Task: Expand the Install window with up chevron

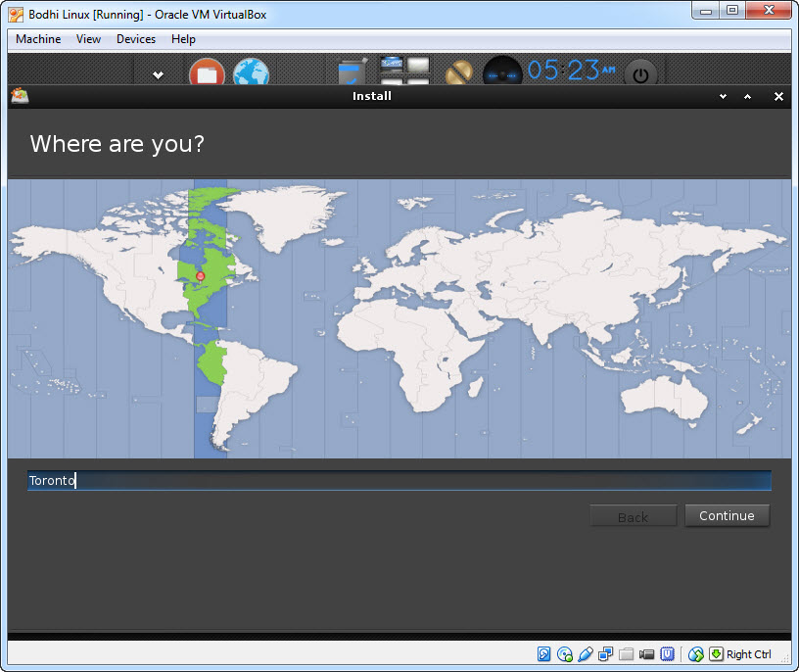Action: 747,96
